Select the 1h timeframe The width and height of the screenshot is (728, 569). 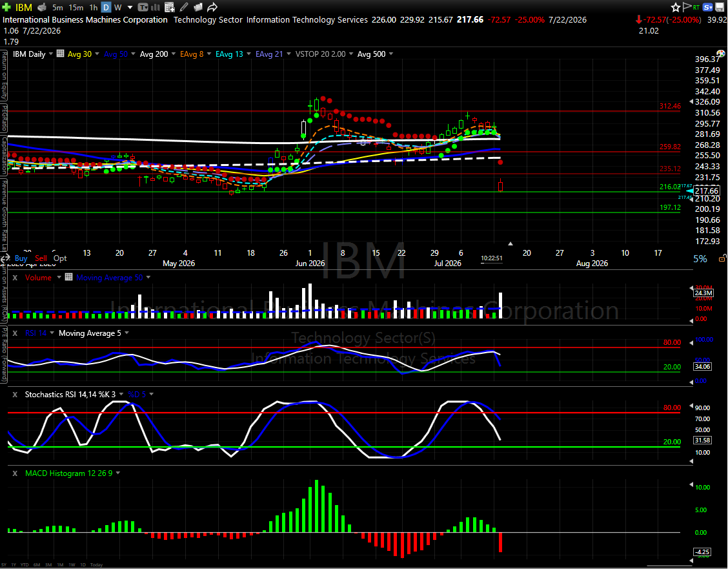[x=94, y=8]
